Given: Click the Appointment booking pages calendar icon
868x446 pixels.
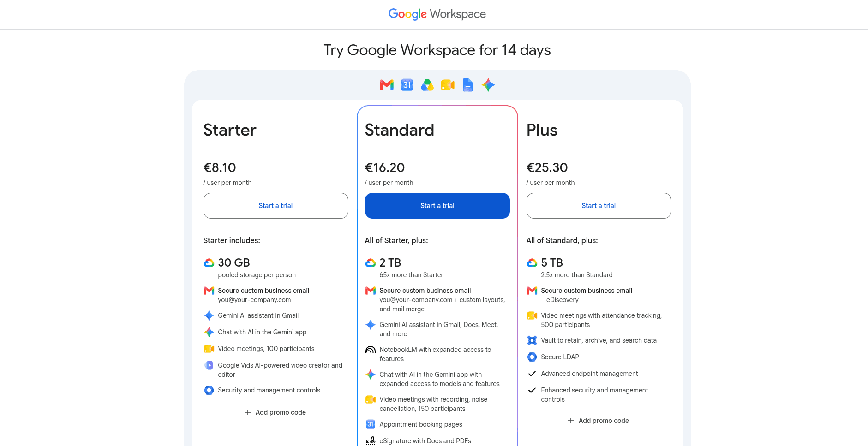Looking at the screenshot, I should pyautogui.click(x=371, y=424).
